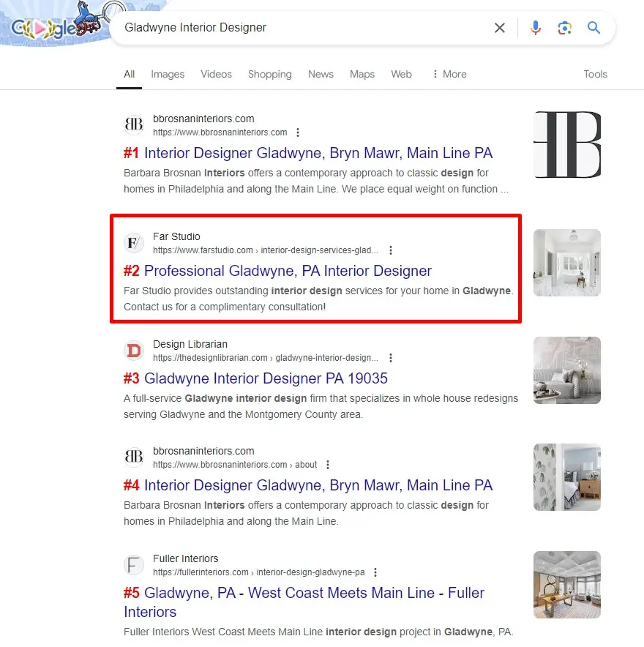644x647 pixels.
Task: Click the Far Studio room thumbnail
Action: coord(566,263)
